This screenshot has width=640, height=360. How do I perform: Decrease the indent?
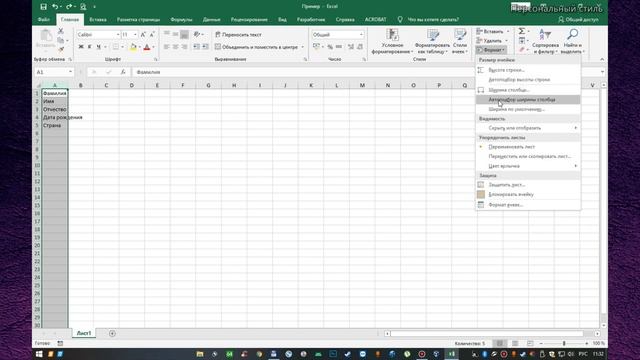tap(197, 47)
